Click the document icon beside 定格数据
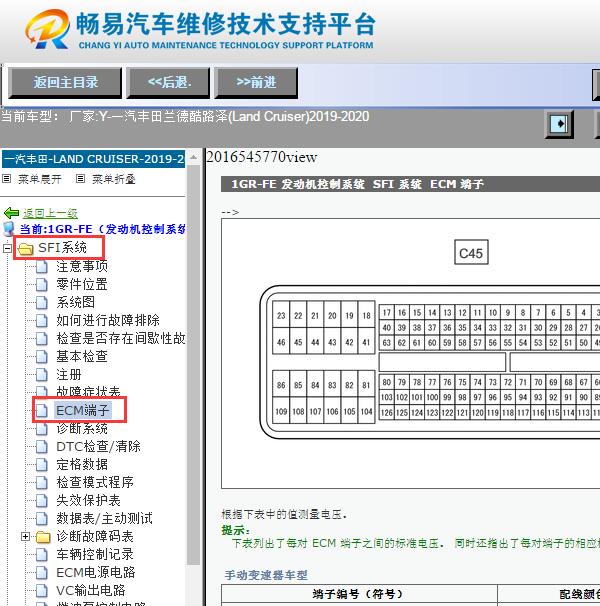The image size is (600, 606). click(42, 465)
